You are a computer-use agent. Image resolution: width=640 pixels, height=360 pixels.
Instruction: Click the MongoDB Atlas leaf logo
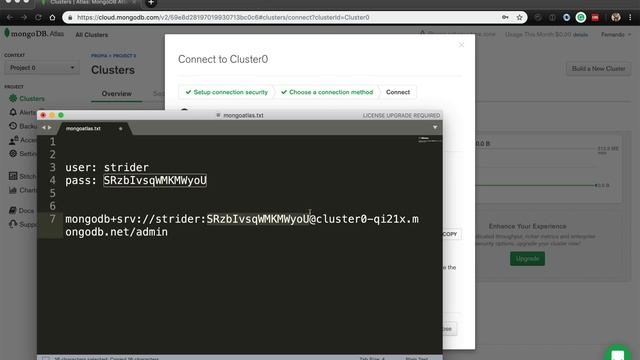pyautogui.click(x=7, y=33)
